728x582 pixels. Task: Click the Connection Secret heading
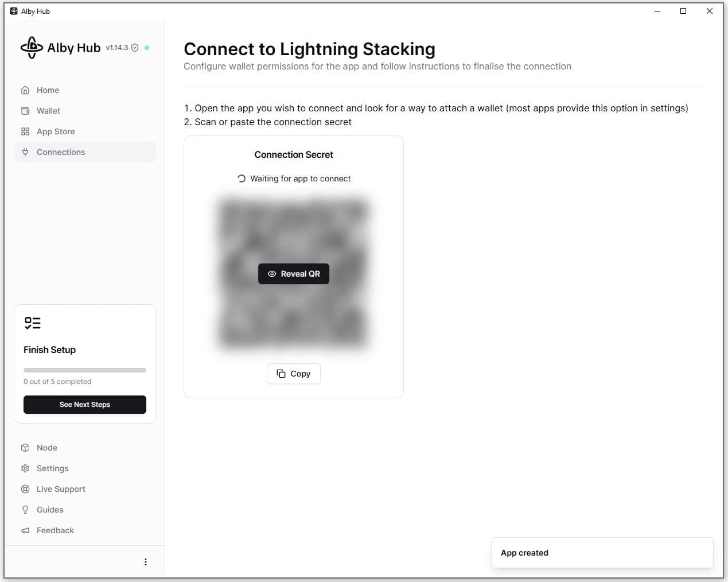point(294,154)
